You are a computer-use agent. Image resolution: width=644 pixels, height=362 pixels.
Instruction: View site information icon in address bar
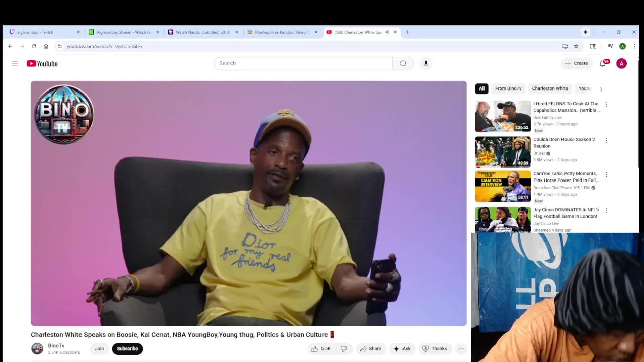click(x=60, y=46)
